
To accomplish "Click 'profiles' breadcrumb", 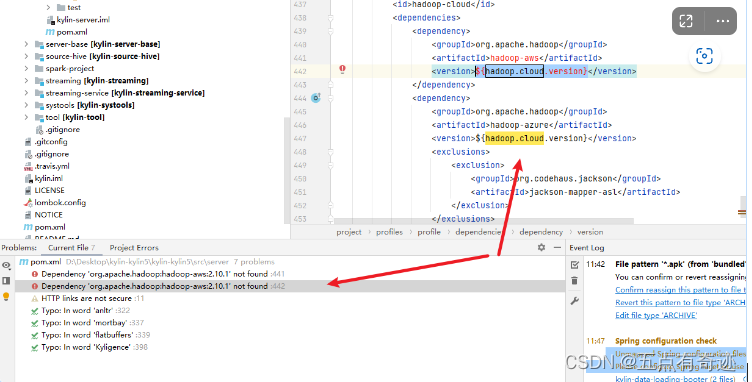I will (389, 232).
